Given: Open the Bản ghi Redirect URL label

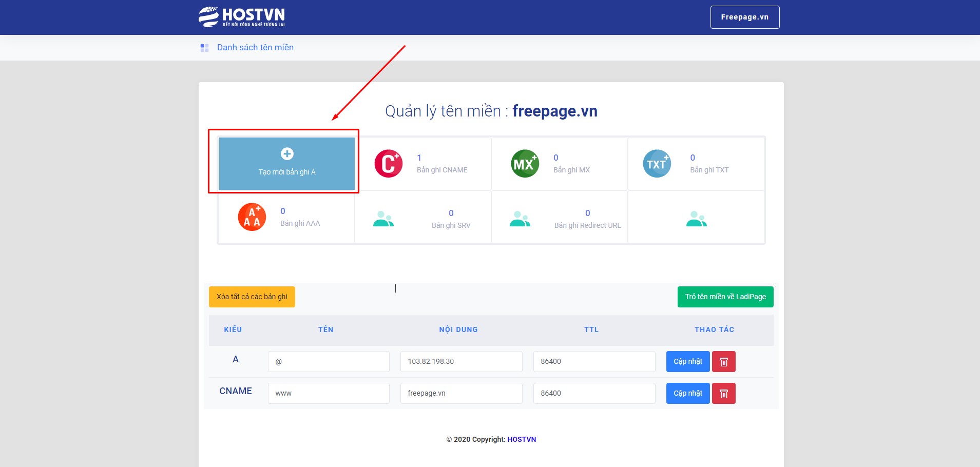Looking at the screenshot, I should point(588,225).
